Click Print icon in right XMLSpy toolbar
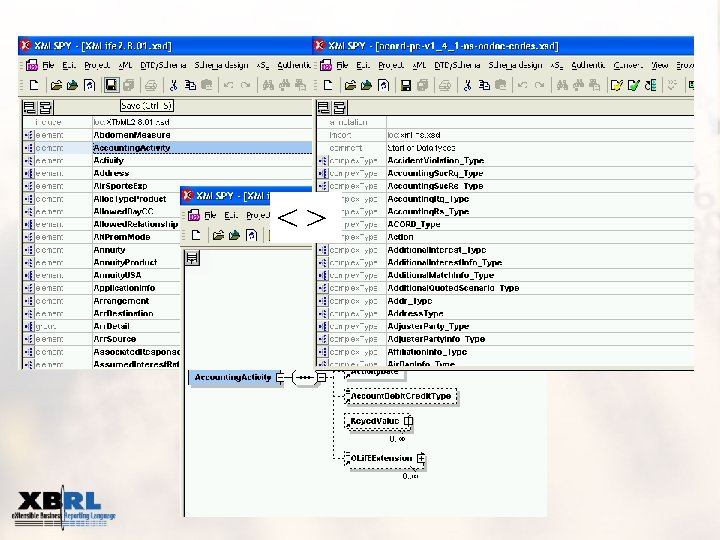Viewport: 720px width, 540px height. [444, 85]
